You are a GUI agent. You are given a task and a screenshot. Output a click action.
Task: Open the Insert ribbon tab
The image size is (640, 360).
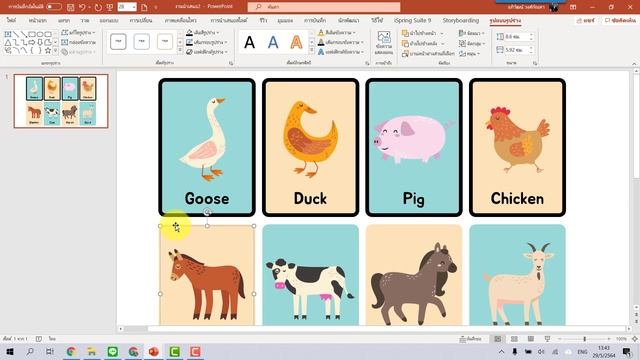click(64, 20)
